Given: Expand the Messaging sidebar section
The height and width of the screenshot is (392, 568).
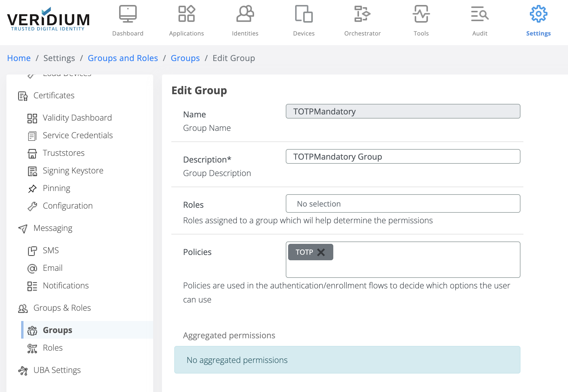Looking at the screenshot, I should coord(53,228).
